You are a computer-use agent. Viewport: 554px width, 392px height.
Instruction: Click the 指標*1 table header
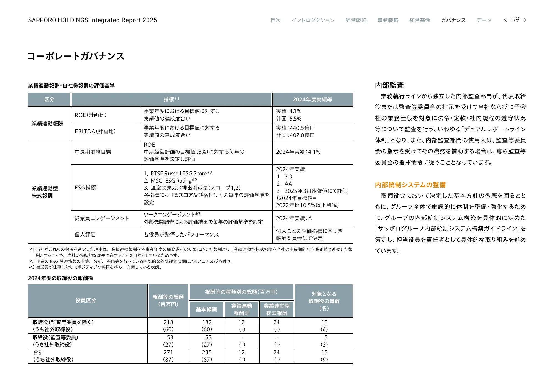(x=171, y=99)
